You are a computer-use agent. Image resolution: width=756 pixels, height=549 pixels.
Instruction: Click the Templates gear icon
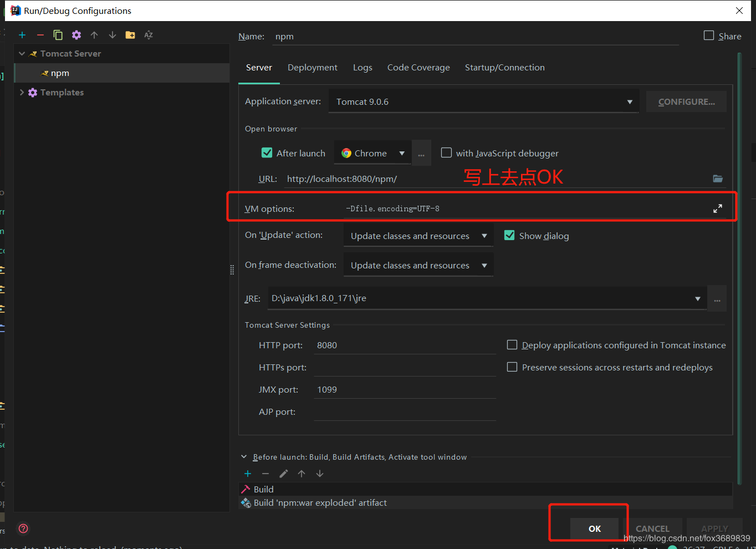coord(33,93)
